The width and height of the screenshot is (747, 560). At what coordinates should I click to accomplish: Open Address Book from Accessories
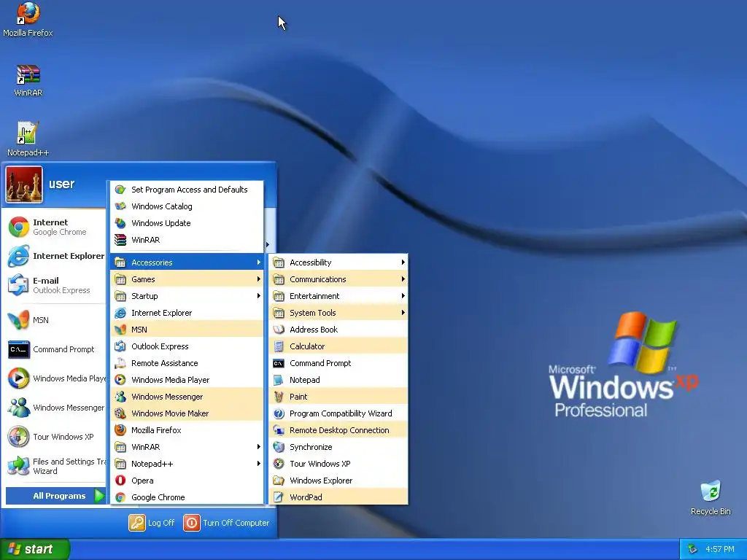338,330
